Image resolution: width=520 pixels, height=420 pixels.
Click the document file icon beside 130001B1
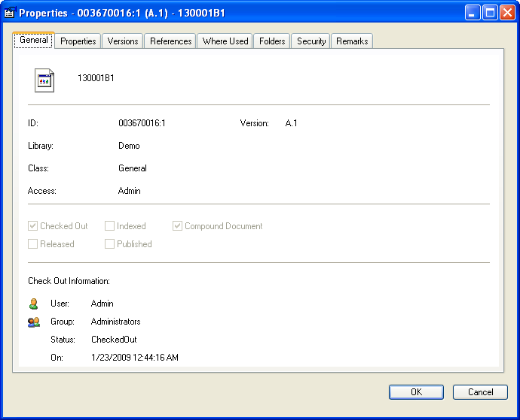click(x=44, y=80)
